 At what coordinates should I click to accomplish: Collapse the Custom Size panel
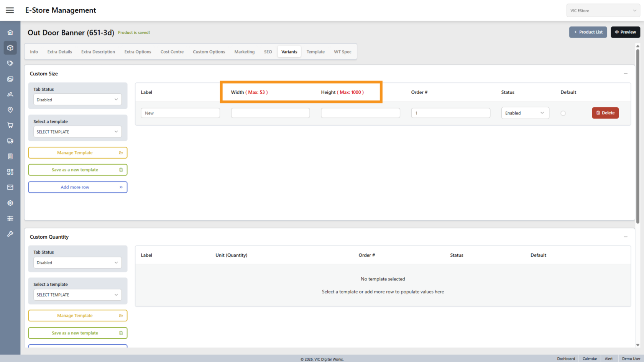(x=625, y=74)
